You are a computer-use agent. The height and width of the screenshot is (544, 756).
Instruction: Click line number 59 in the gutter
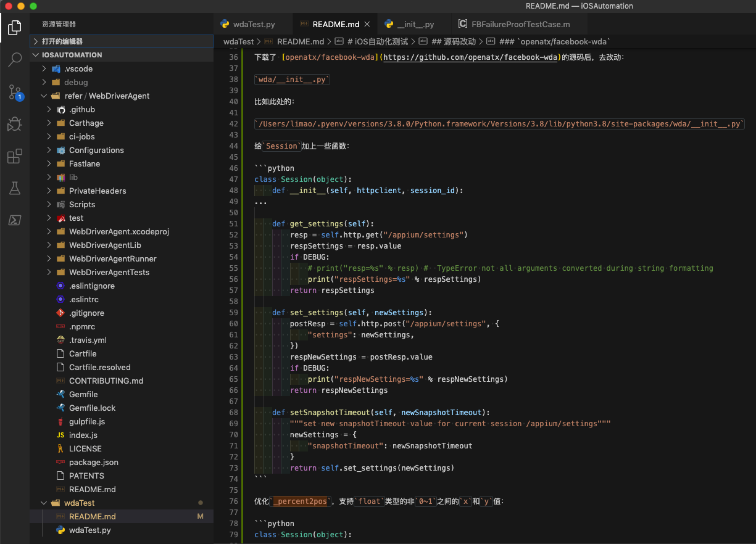[x=233, y=313]
